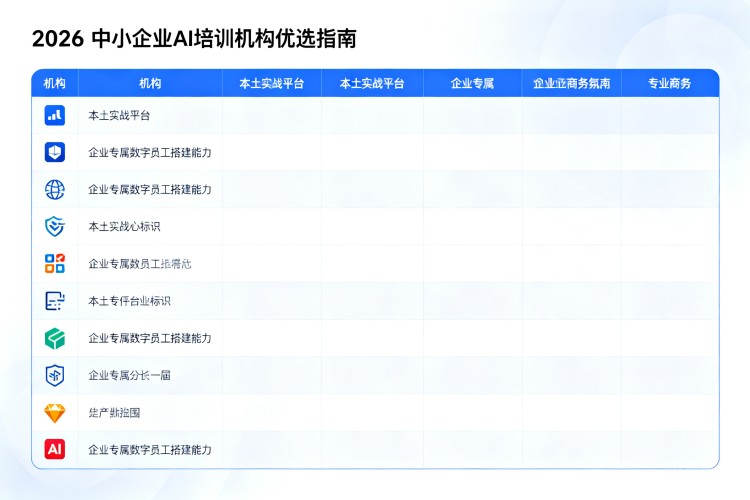750x500 pixels.
Task: Select the document list icon beside 本土专仔台业标识
Action: pos(55,301)
